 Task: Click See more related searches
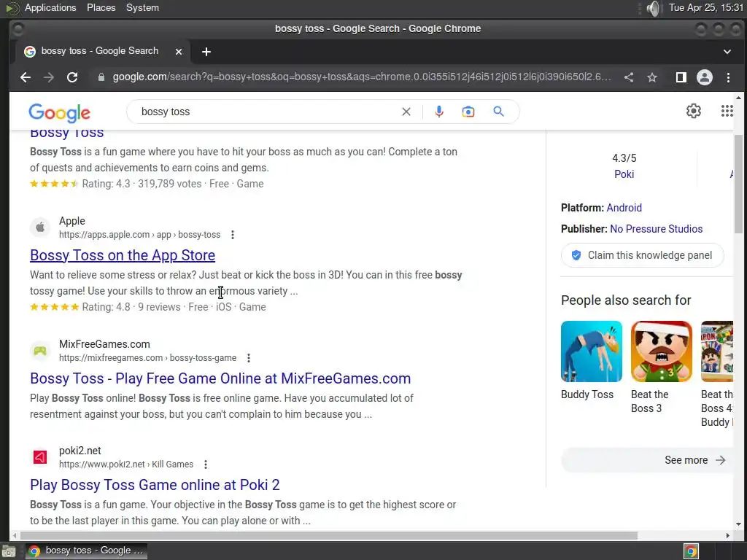(647, 460)
